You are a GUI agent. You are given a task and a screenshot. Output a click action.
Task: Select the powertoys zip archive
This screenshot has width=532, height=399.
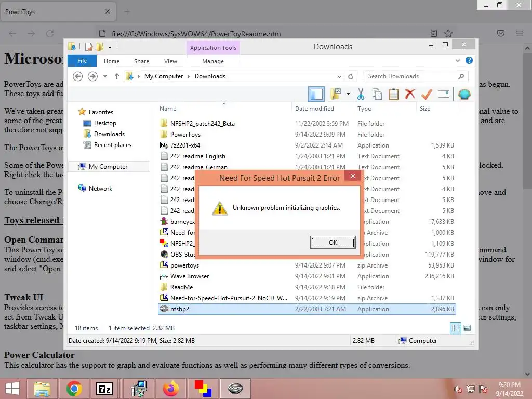coord(307,265)
